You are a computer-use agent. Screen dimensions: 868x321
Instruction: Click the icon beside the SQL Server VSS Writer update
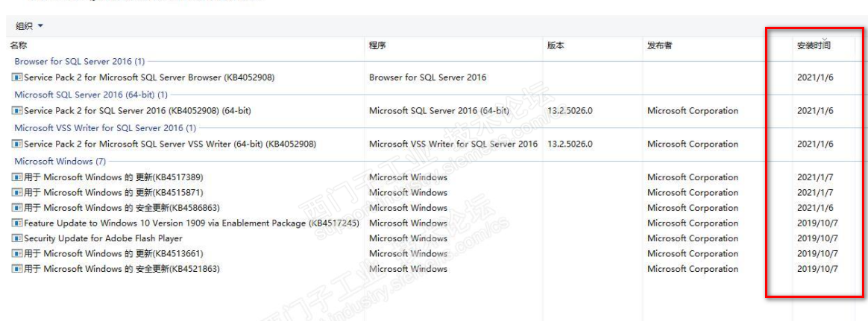pyautogui.click(x=17, y=144)
